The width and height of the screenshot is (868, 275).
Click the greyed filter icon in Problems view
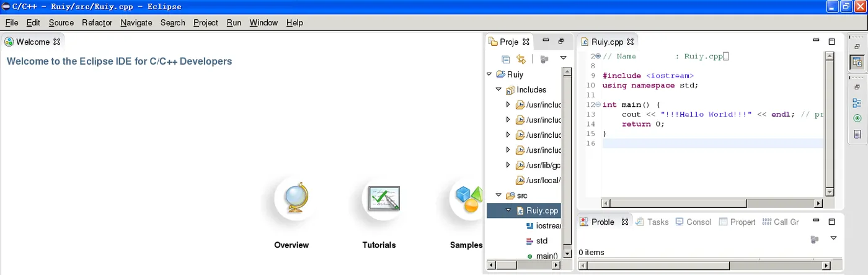pyautogui.click(x=815, y=239)
